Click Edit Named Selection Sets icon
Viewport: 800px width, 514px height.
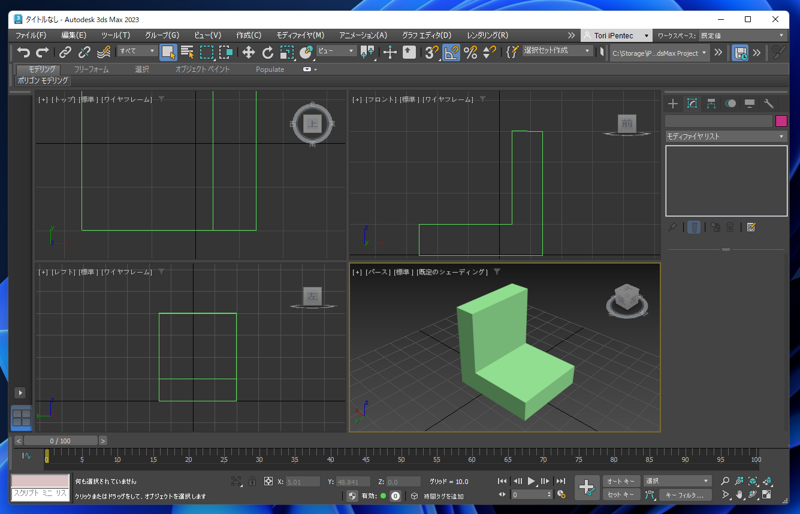coord(513,52)
